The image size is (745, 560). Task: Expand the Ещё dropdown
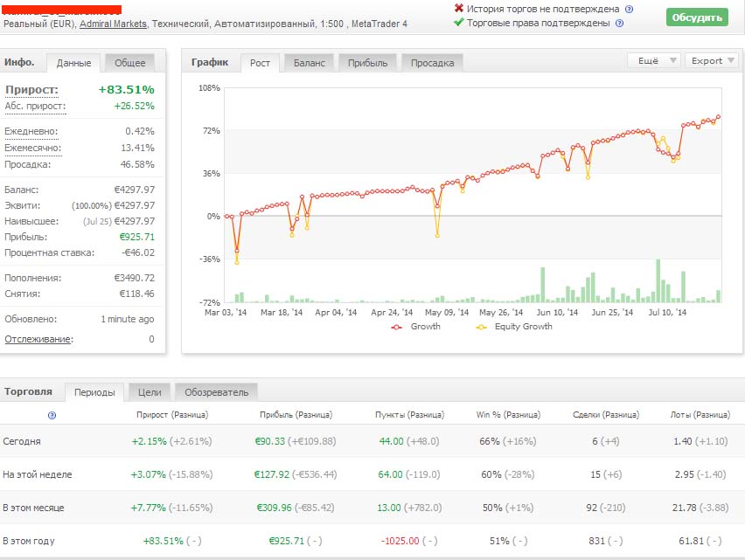tap(653, 61)
